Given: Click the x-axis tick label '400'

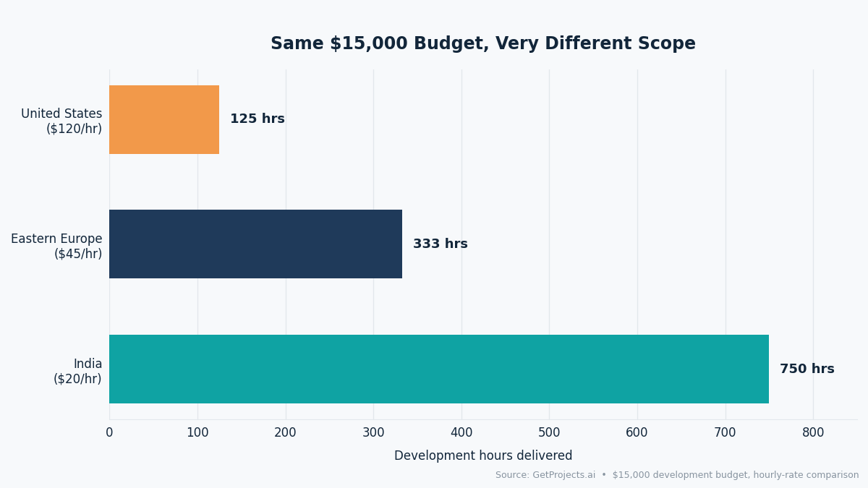Looking at the screenshot, I should click(x=461, y=433).
